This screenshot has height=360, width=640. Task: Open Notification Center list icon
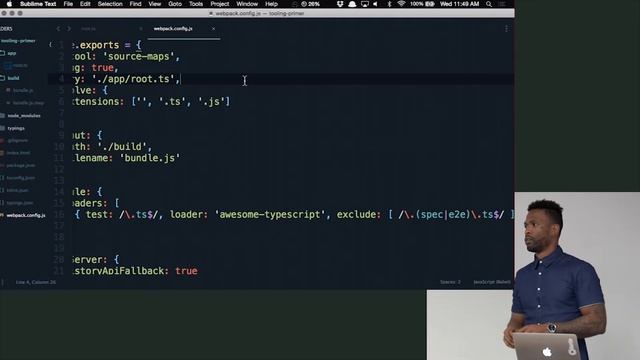(x=502, y=4)
